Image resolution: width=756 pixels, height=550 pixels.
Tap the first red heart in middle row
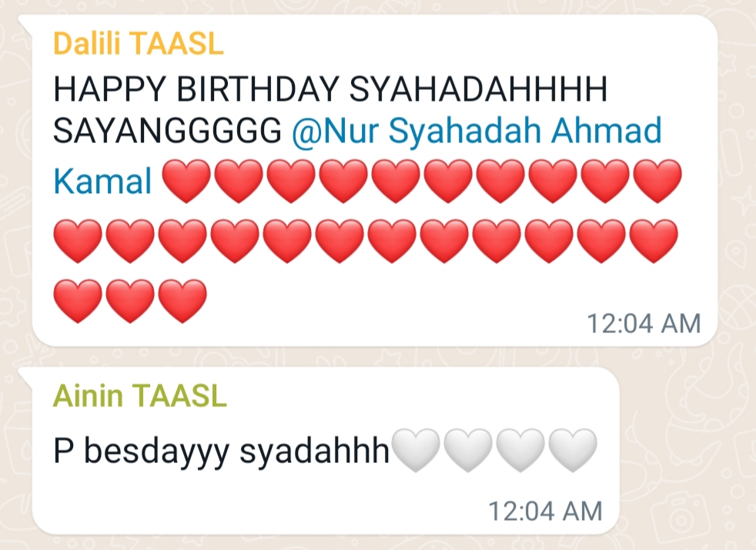point(78,241)
